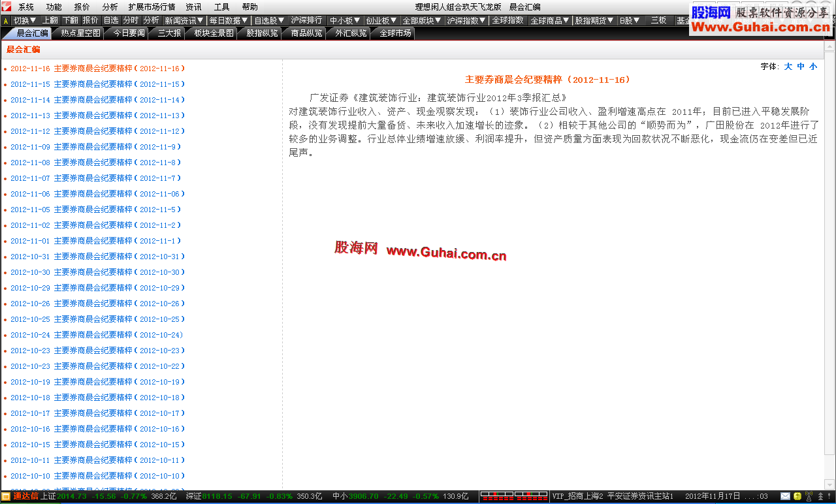Click the red-white market meter indicator

tap(514, 496)
